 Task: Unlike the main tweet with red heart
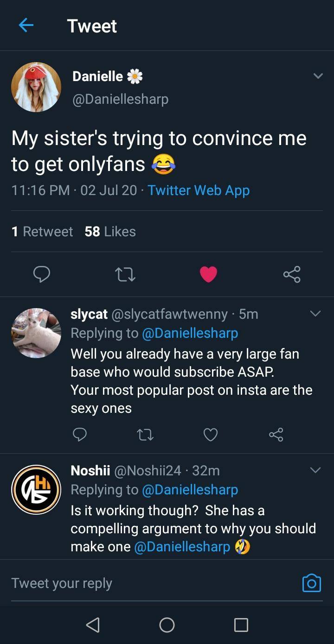[208, 274]
